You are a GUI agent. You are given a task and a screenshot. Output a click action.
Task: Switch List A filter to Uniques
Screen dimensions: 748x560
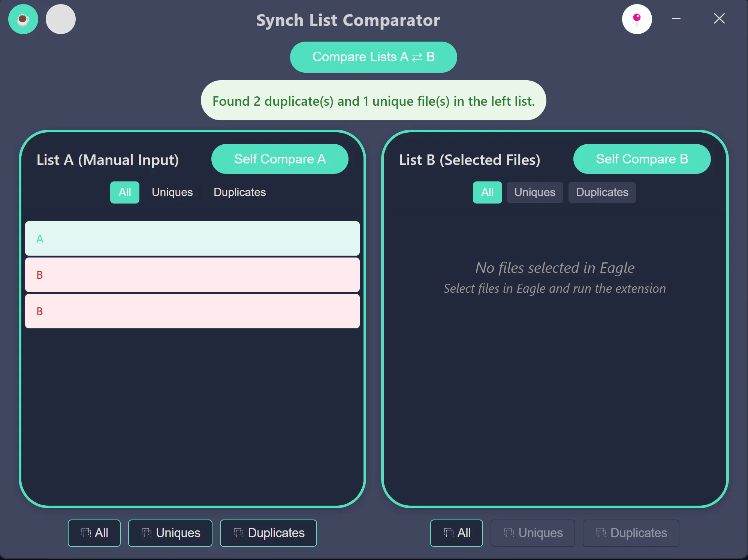point(172,192)
